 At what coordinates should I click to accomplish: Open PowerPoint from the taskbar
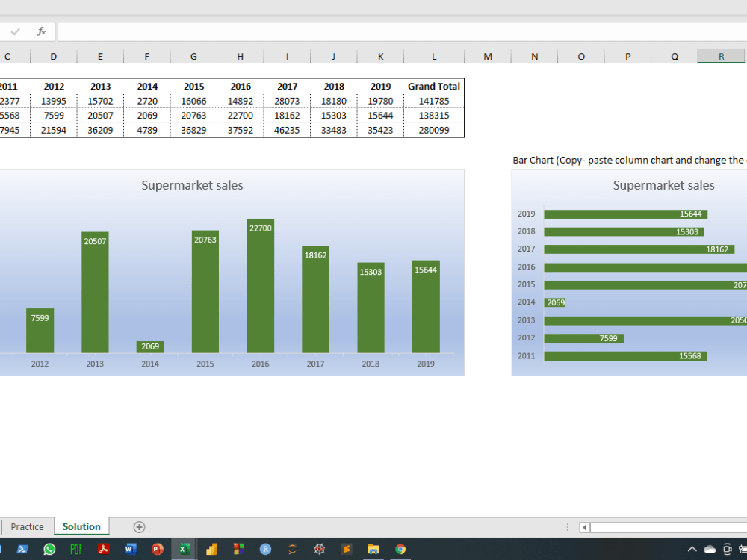[x=157, y=549]
